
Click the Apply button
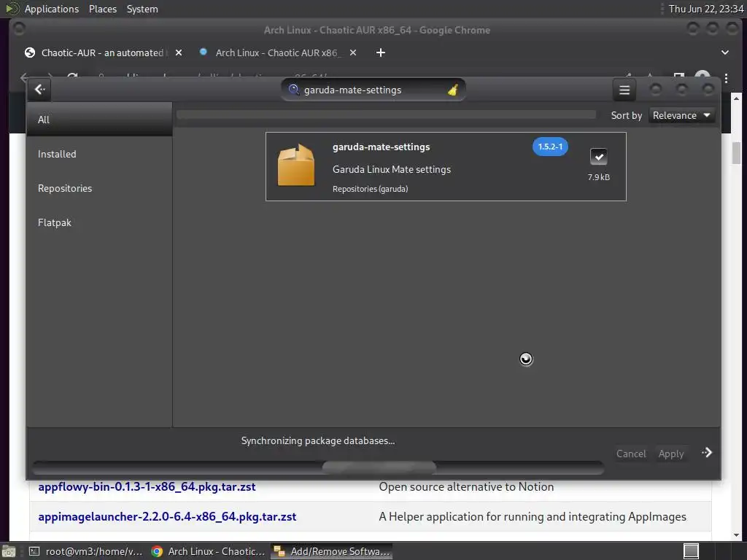(671, 454)
